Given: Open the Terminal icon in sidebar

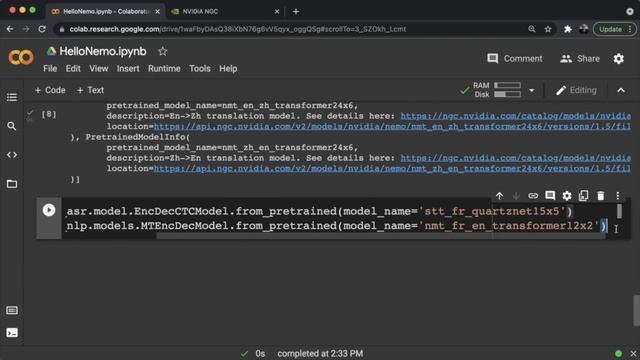Looking at the screenshot, I should tap(12, 333).
